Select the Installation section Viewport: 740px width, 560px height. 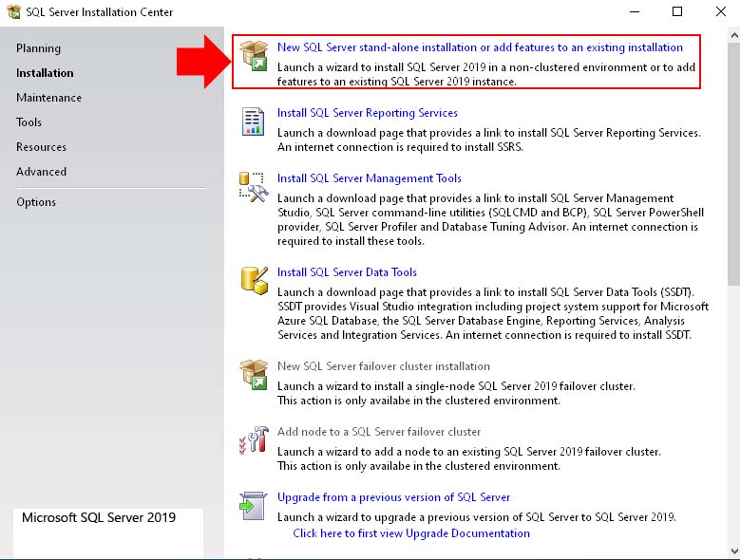(x=45, y=73)
